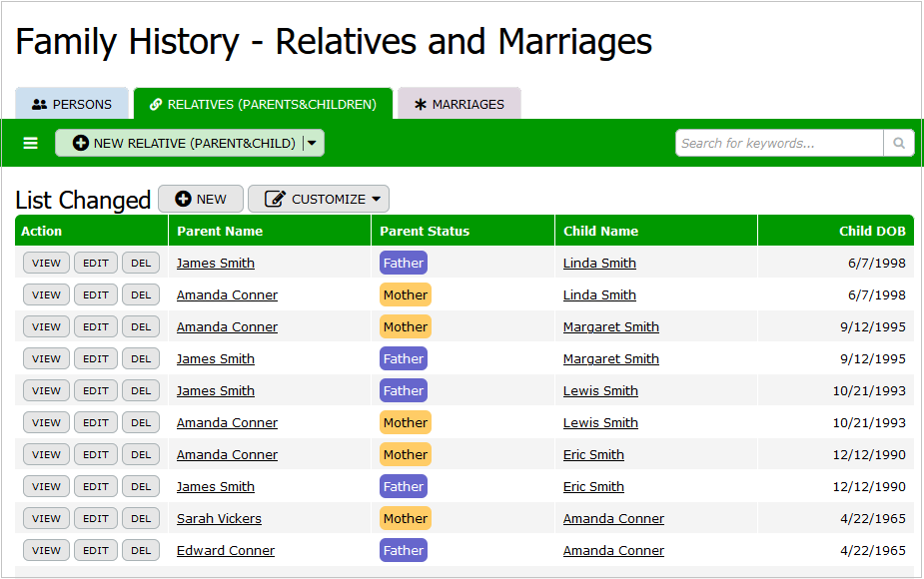Open parent link Sarah Vickers
924x579 pixels.
point(219,518)
